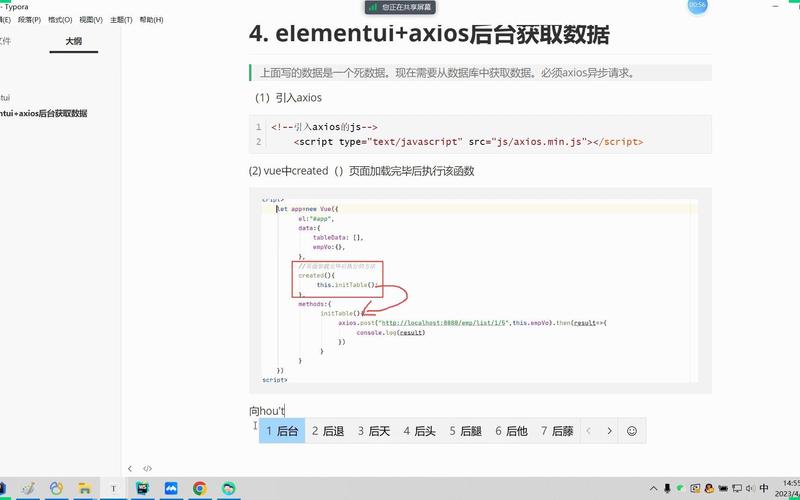Click the typing line '向hou't'

[x=267, y=411]
